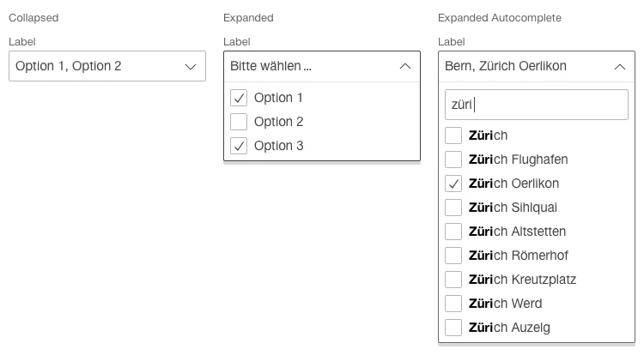Click the Zürich Werd option label
644x355 pixels.
(505, 304)
